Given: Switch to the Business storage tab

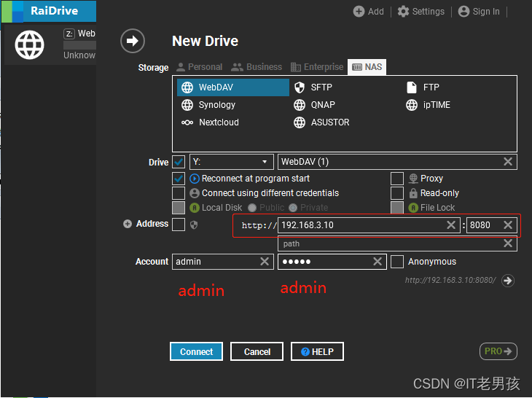Looking at the screenshot, I should pos(257,67).
